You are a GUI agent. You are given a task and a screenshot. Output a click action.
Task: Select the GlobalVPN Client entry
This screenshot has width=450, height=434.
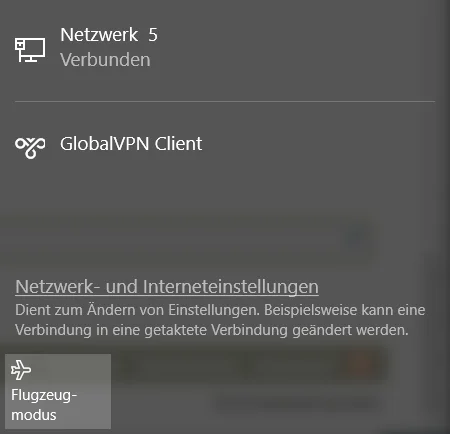tap(225, 144)
